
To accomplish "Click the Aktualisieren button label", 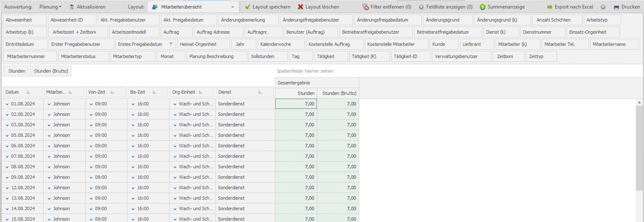I will 91,7.
